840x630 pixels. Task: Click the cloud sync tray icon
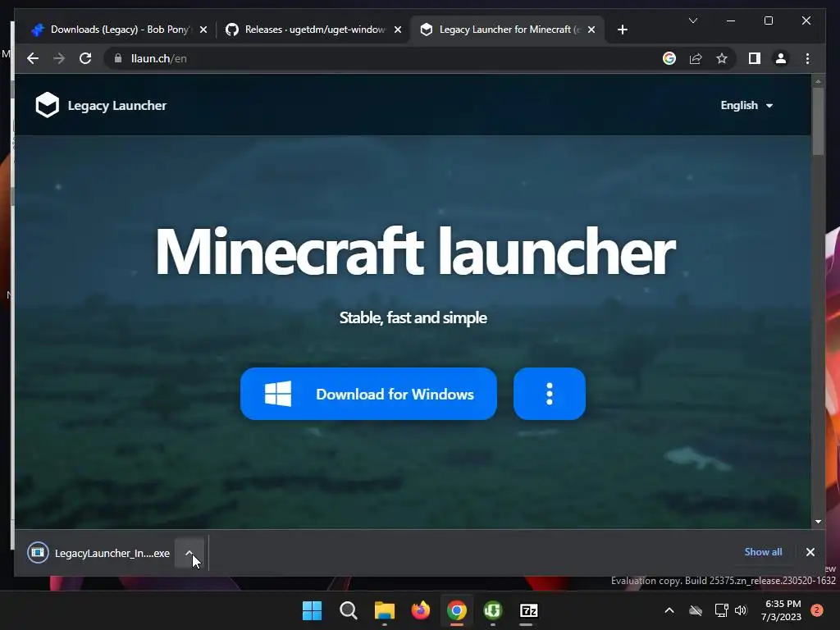(696, 610)
